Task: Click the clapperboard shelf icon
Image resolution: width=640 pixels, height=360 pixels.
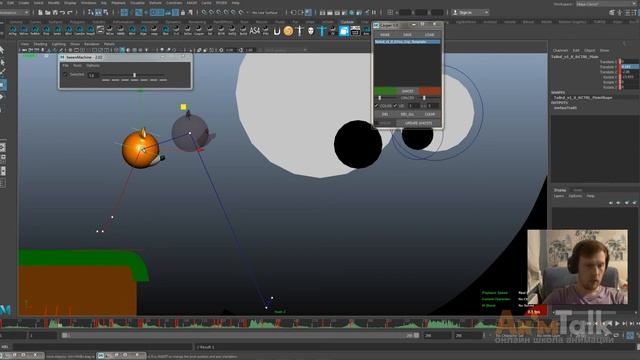Action: click(355, 31)
